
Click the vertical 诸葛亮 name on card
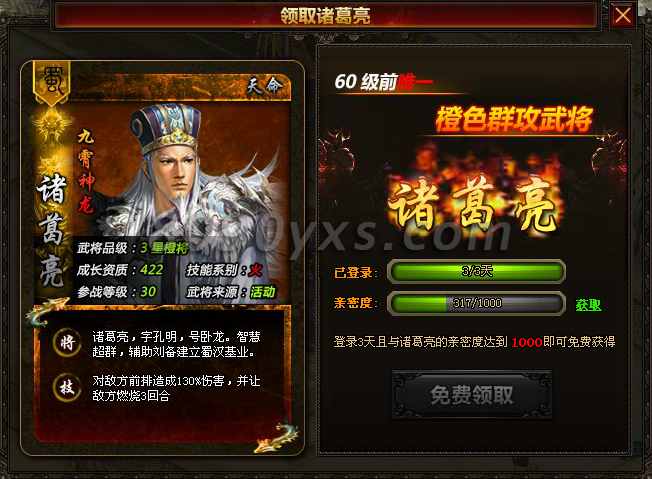[x=52, y=231]
